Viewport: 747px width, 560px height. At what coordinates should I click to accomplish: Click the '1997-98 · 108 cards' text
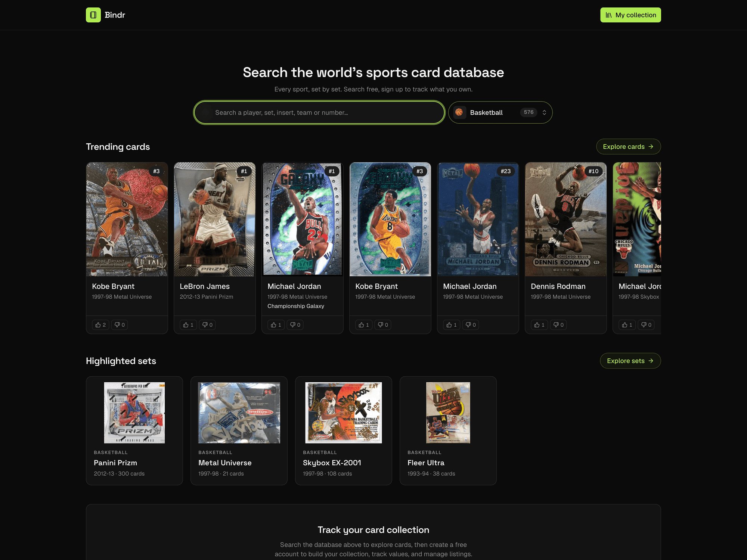pos(328,474)
